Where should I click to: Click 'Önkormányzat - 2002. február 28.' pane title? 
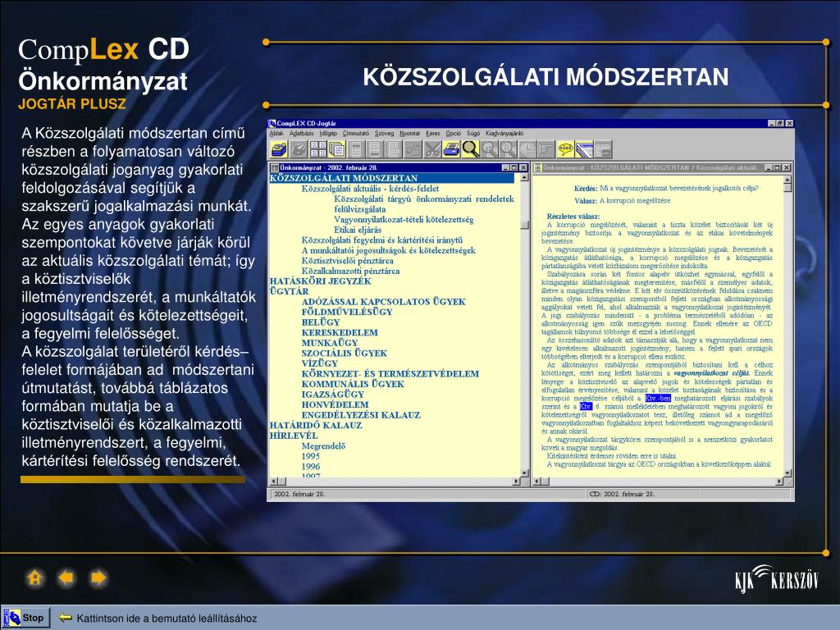click(328, 167)
